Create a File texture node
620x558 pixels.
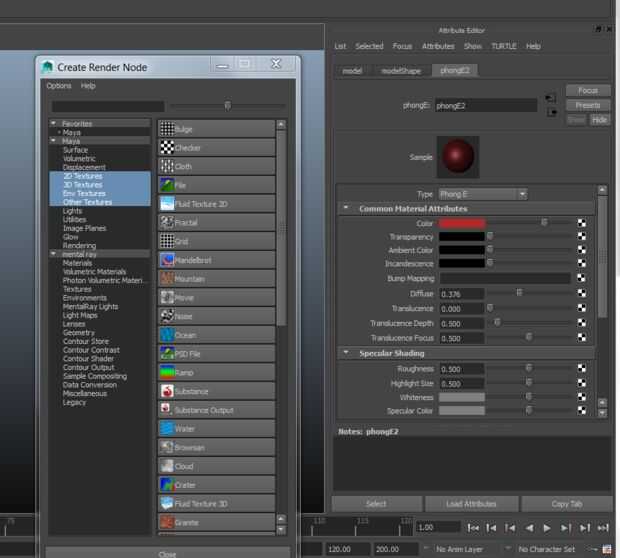click(216, 185)
